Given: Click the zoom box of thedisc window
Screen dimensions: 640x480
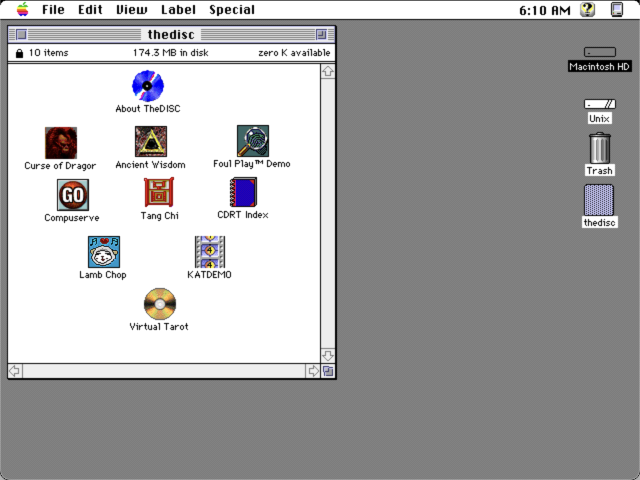Looking at the screenshot, I should click(x=321, y=34).
